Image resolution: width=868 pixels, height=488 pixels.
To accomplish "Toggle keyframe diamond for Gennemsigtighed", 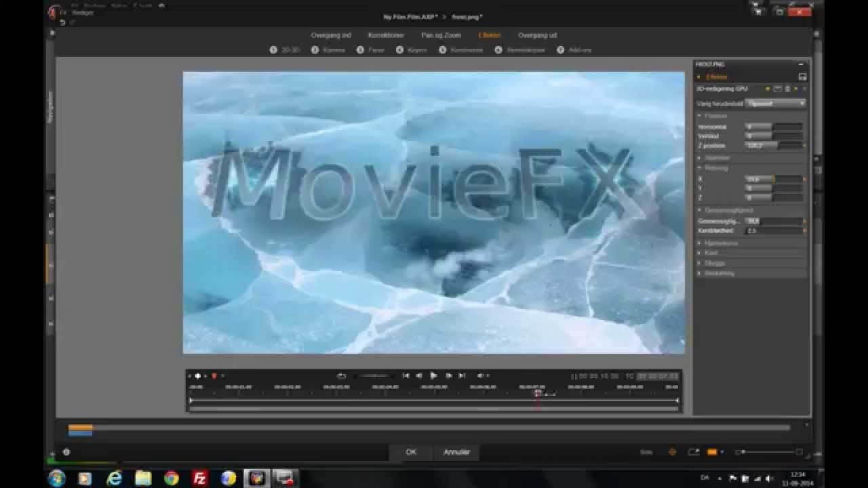I will pos(805,221).
